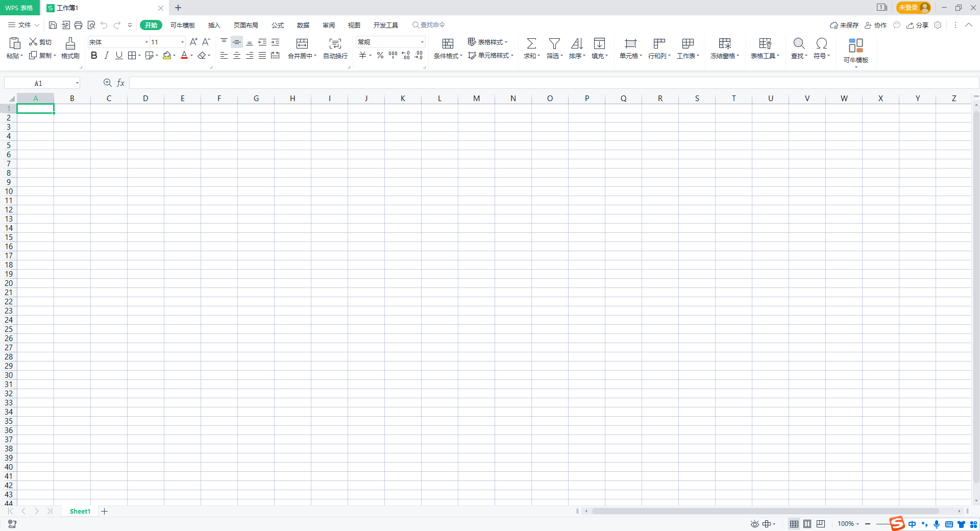Toggle align text right
The height and width of the screenshot is (531, 980).
coord(250,55)
